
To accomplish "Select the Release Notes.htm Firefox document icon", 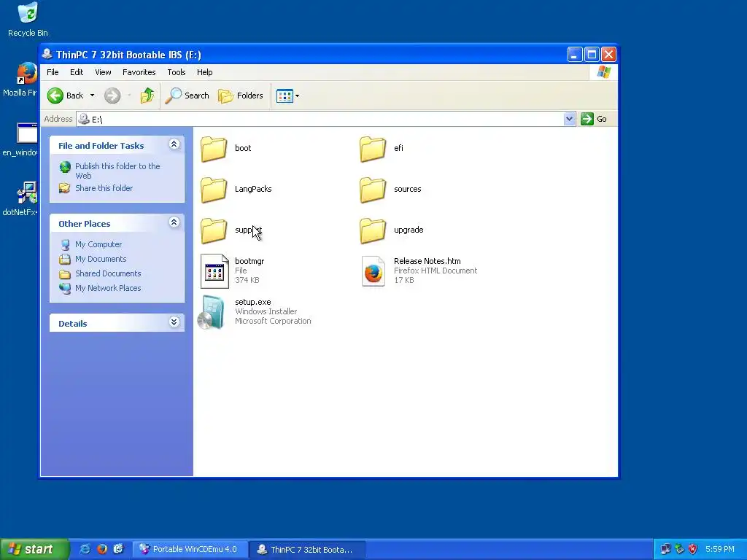I will [373, 271].
